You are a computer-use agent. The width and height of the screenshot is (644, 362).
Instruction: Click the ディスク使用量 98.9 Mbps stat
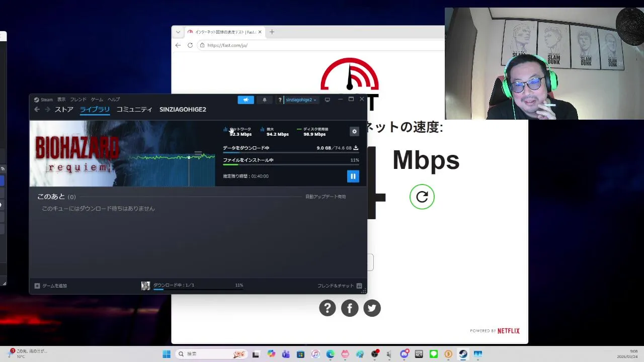pyautogui.click(x=312, y=132)
